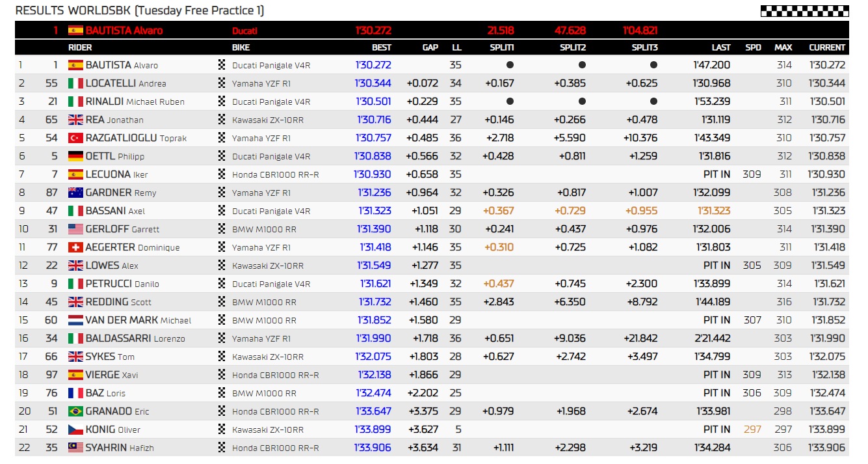Click the Spain flag next to BAUTISTA Alvaro in row 1
This screenshot has height=464, width=868.
coord(75,65)
